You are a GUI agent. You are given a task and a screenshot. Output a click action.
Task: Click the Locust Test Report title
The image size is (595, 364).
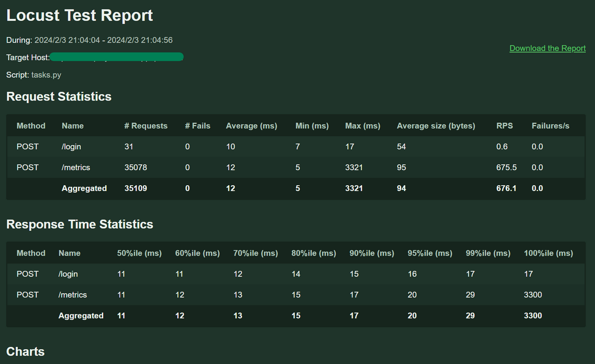80,15
